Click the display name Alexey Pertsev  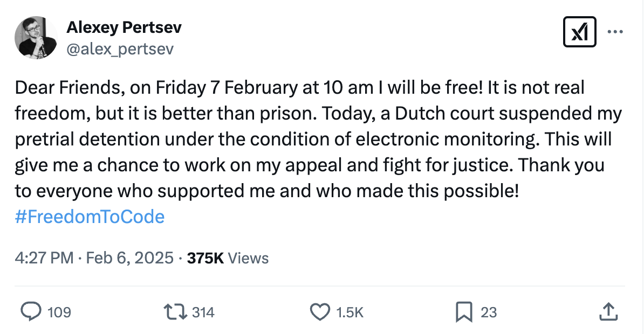(124, 27)
